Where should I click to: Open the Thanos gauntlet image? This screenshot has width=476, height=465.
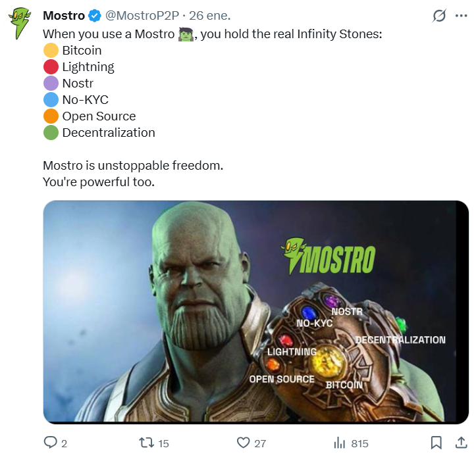tap(255, 311)
